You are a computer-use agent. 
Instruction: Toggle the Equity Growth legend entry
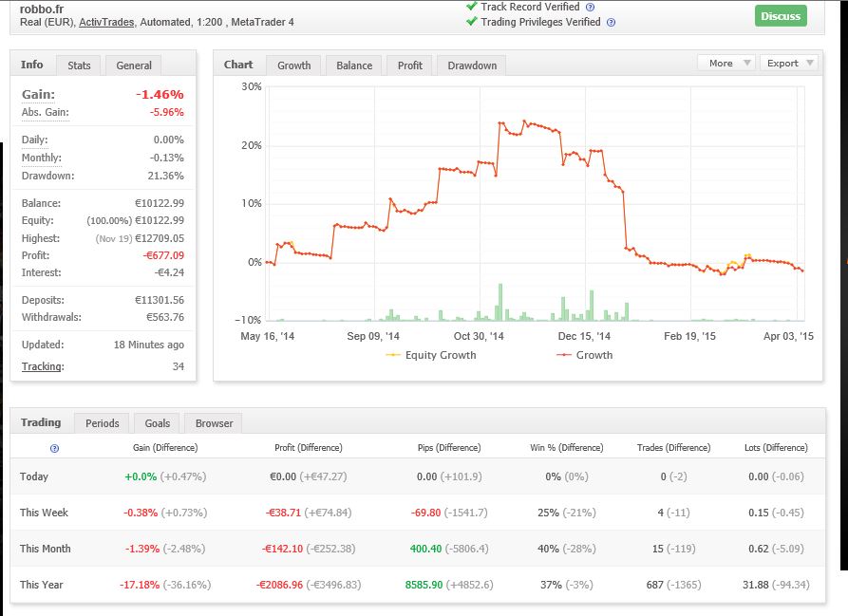[x=431, y=355]
